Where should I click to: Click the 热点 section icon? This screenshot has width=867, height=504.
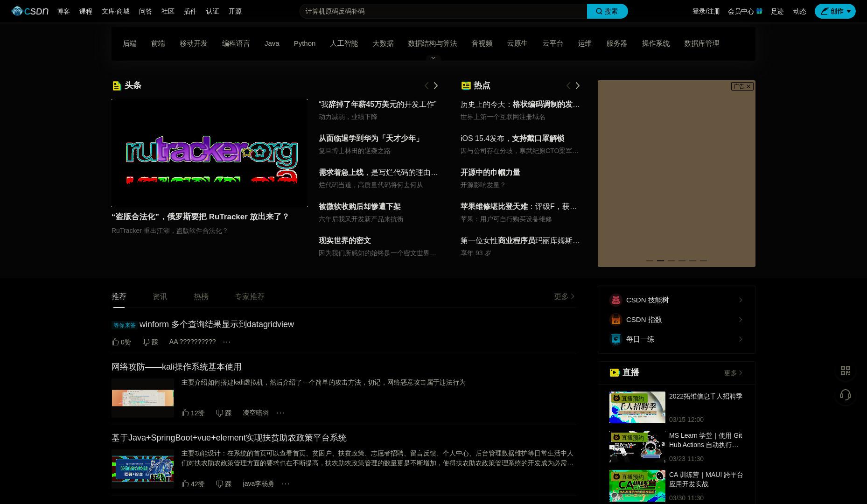click(466, 85)
